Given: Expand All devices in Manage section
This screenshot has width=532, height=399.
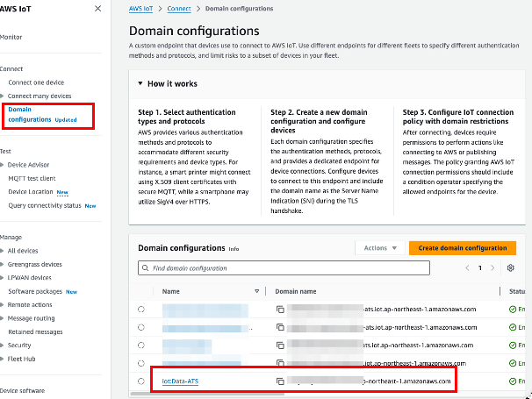Looking at the screenshot, I should (x=4, y=251).
